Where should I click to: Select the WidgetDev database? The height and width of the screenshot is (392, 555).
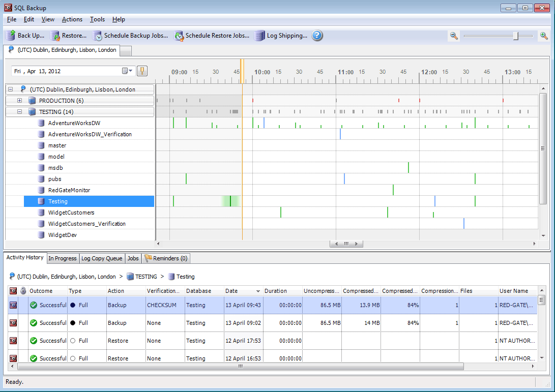pos(62,235)
